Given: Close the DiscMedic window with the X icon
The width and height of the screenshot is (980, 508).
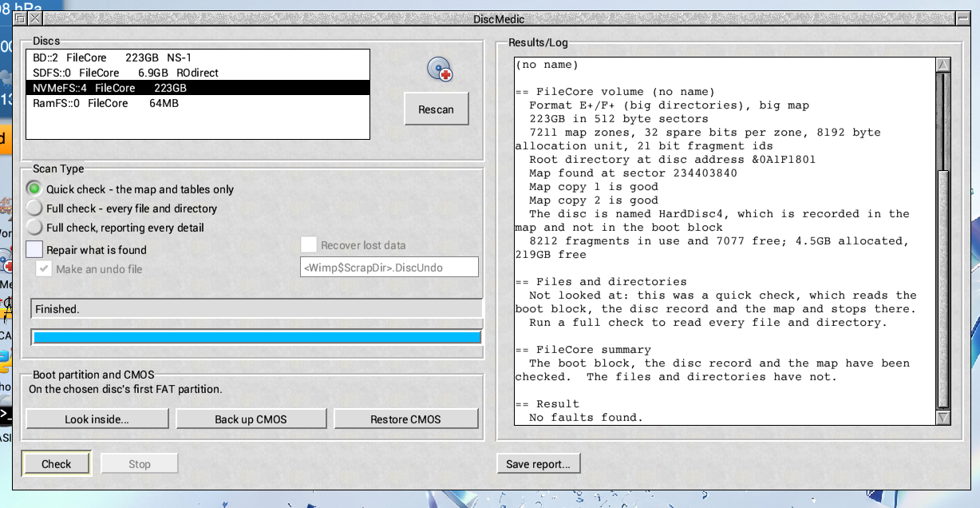Looking at the screenshot, I should 34,19.
